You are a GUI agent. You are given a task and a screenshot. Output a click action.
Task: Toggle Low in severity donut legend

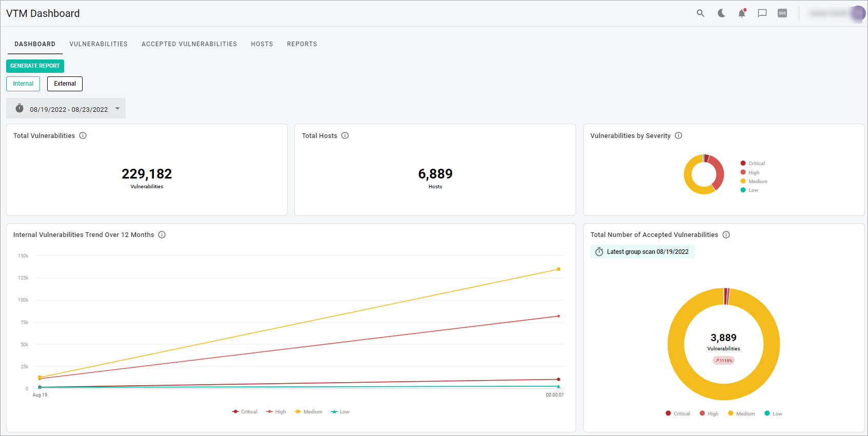pos(749,190)
